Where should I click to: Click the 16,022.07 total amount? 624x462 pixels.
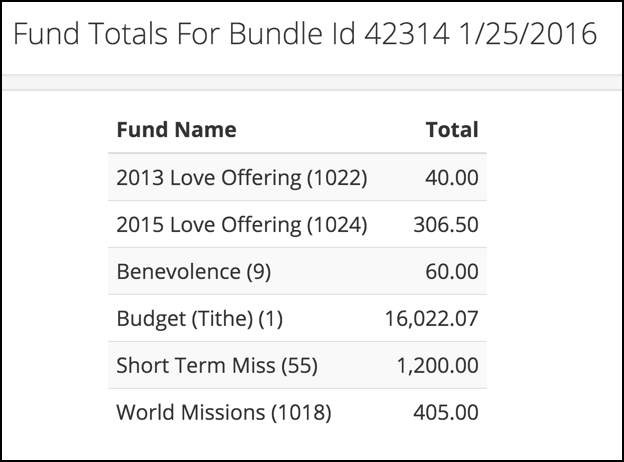click(431, 319)
